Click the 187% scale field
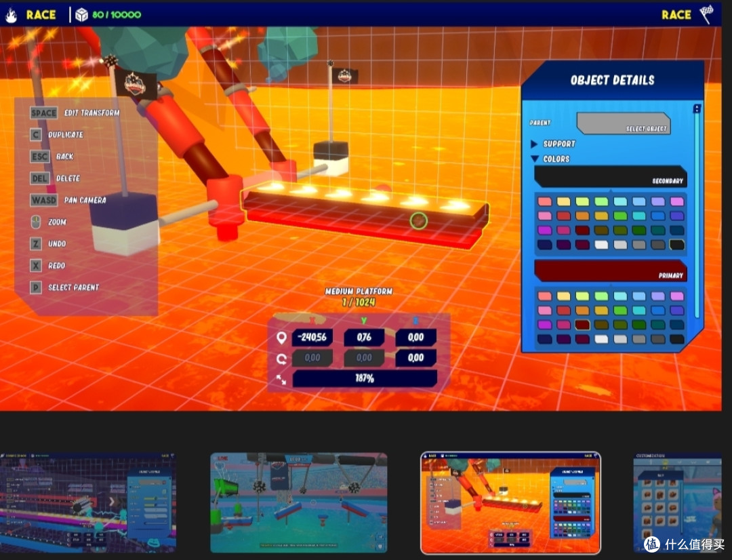 click(x=365, y=378)
